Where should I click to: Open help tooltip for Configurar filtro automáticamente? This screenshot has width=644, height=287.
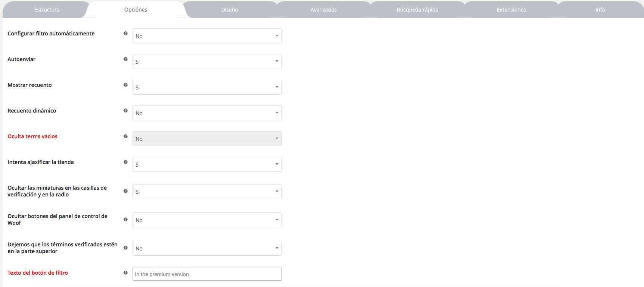click(125, 34)
